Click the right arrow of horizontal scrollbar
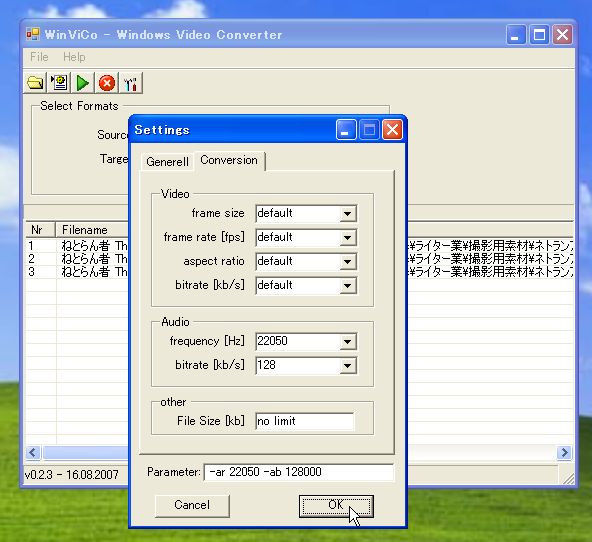Screen dimensions: 592x542 tap(564, 452)
